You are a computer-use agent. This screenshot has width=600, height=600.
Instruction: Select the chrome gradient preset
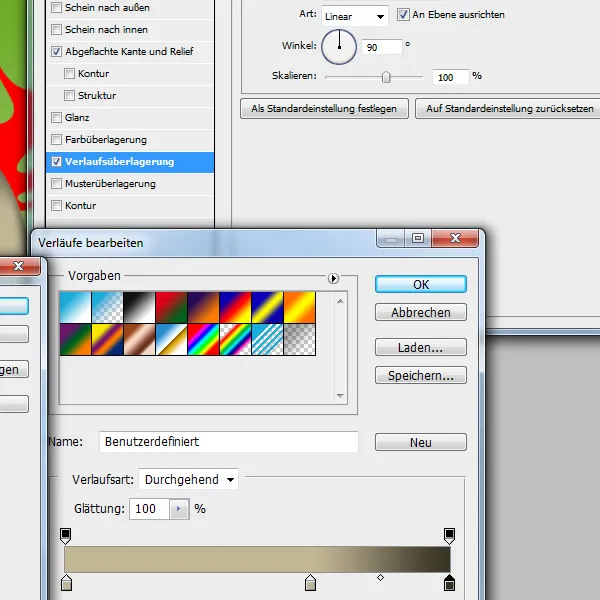(x=172, y=340)
